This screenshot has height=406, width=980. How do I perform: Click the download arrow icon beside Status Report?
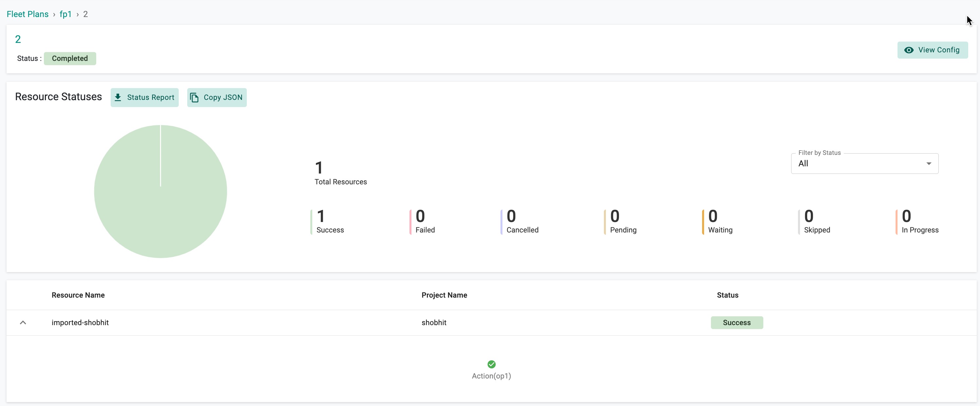[118, 98]
